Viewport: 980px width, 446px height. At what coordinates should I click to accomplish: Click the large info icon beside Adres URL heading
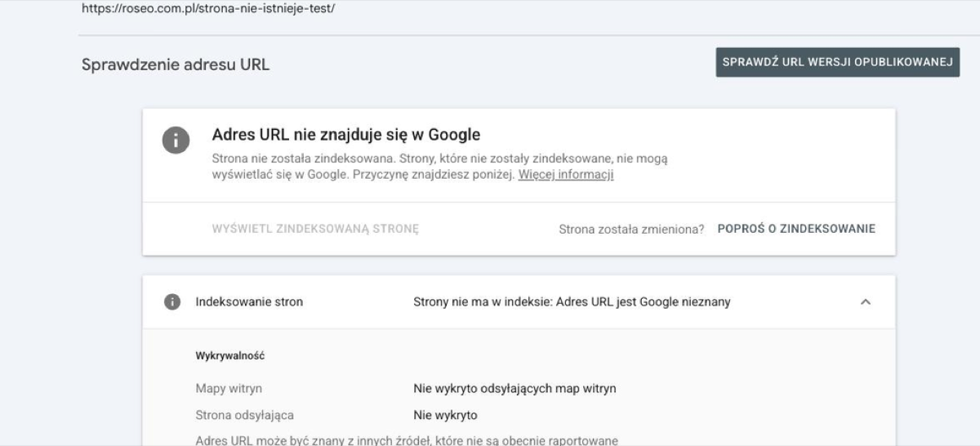tap(176, 141)
